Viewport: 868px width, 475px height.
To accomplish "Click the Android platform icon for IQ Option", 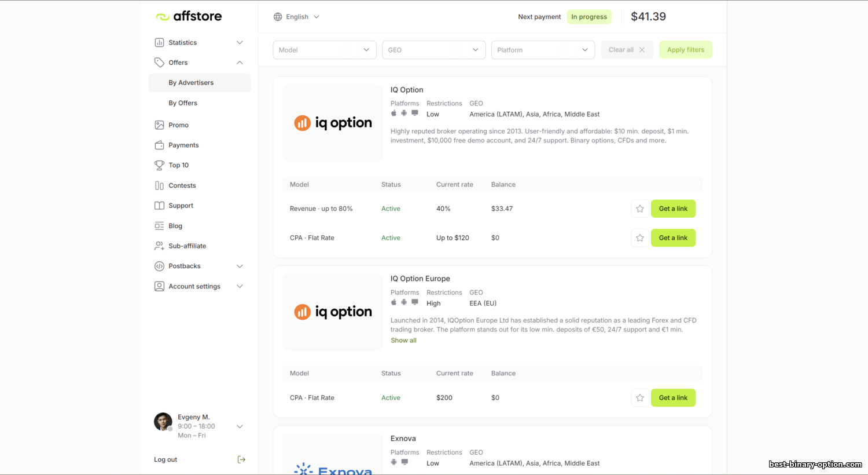I will 404,113.
